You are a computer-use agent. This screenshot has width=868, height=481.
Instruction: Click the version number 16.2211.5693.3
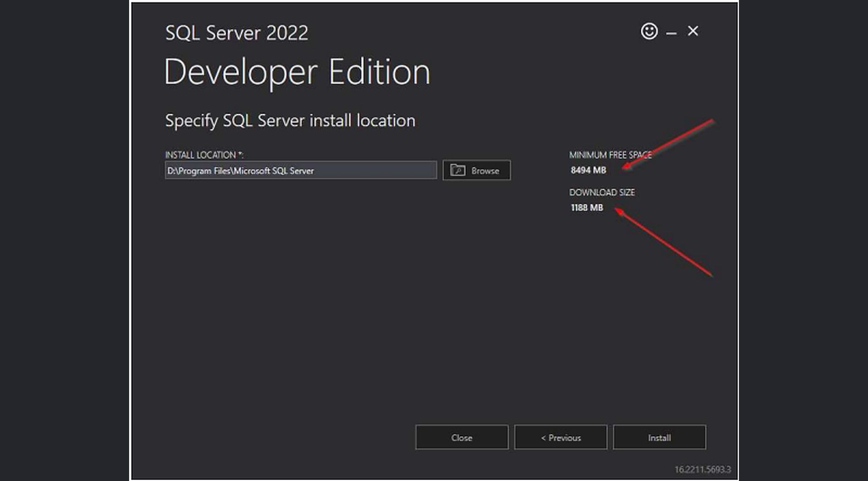(x=703, y=470)
